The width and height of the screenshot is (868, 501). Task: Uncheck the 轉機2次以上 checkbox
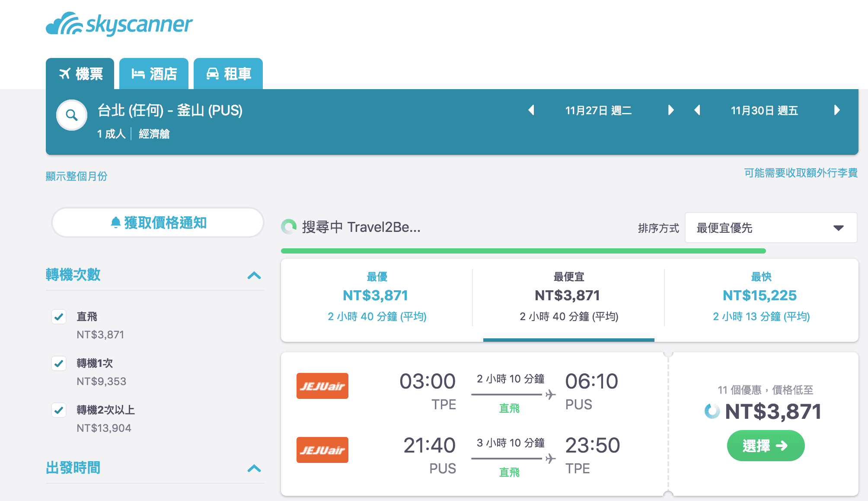click(x=59, y=410)
